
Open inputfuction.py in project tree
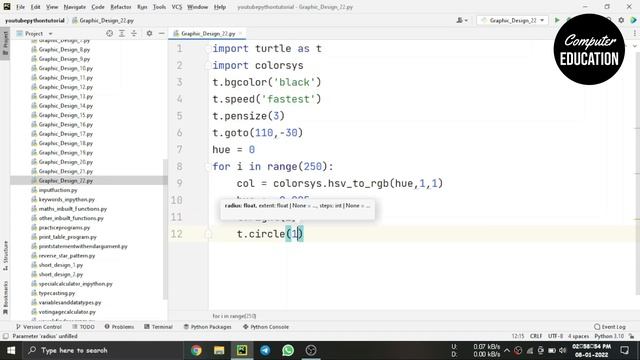click(58, 190)
